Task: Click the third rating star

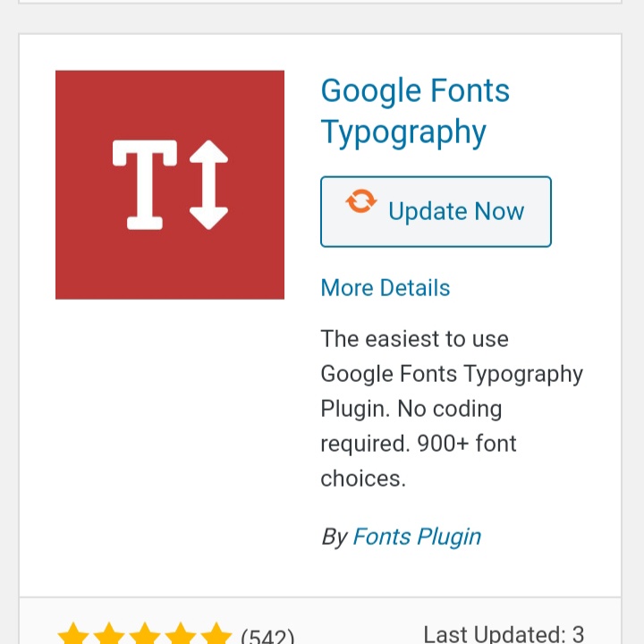Action: pos(145,636)
